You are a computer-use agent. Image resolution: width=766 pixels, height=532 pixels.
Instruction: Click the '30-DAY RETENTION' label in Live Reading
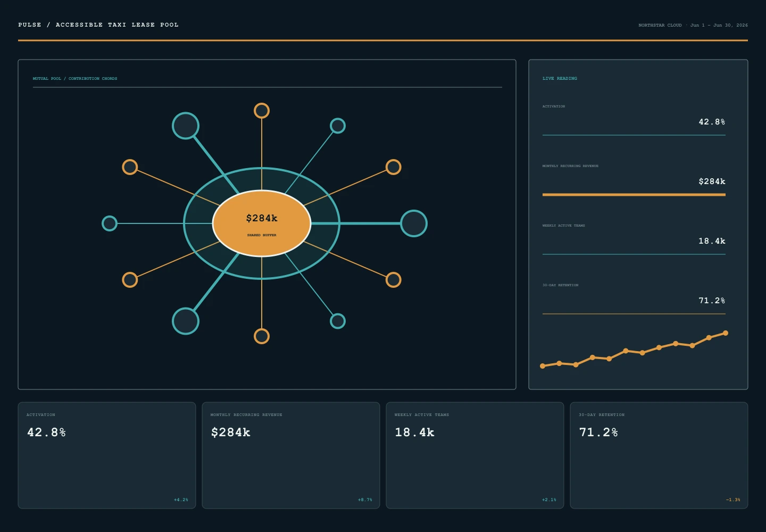[561, 285]
